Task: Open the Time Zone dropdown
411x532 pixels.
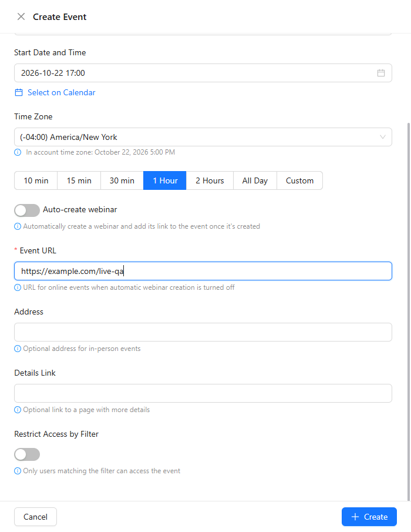Action: [x=203, y=137]
